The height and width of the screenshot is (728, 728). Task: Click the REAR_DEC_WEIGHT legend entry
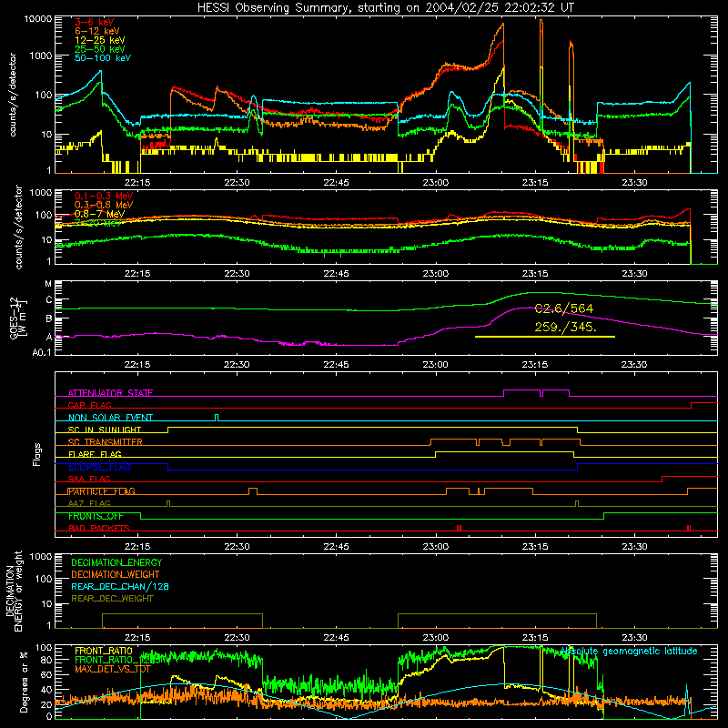click(112, 599)
